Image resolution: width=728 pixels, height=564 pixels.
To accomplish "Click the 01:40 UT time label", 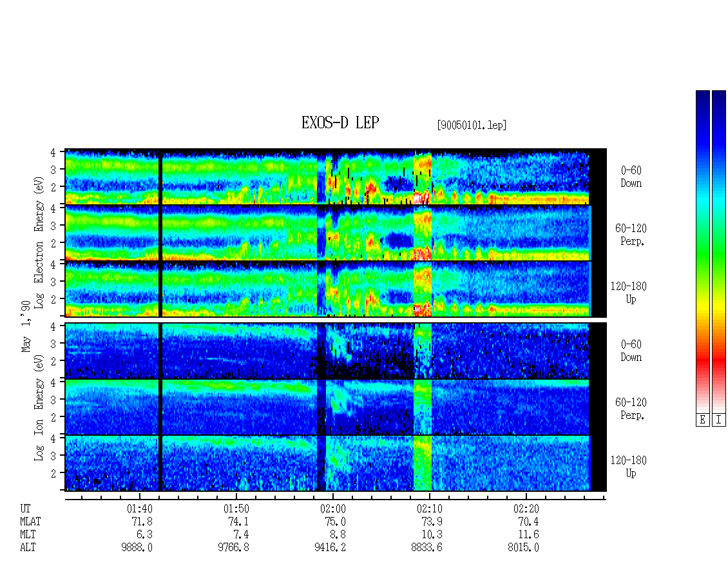I will (139, 509).
